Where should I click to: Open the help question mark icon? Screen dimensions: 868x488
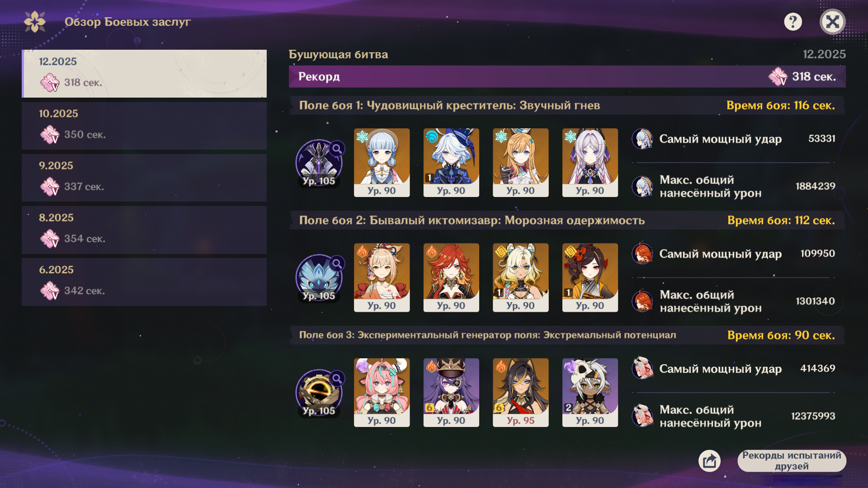coord(793,22)
